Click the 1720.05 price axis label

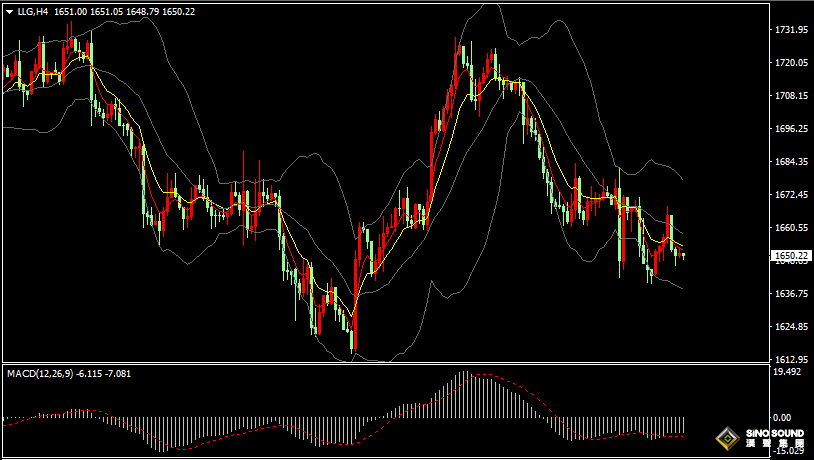click(791, 63)
